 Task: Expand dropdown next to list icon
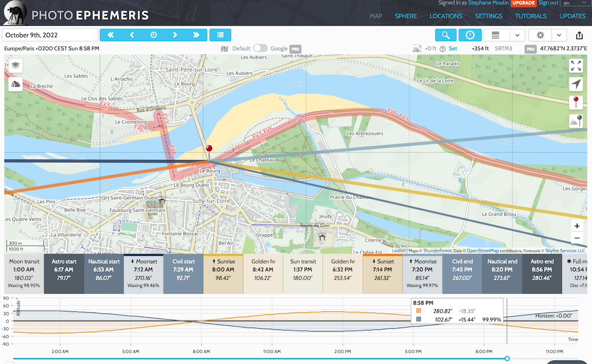[x=517, y=35]
